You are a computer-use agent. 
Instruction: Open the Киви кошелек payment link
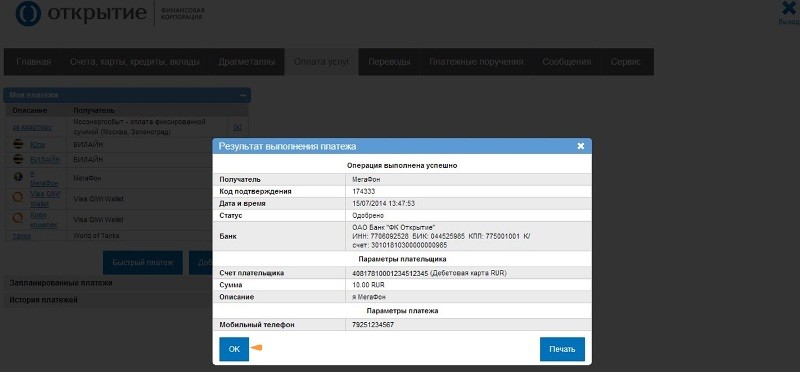tap(44, 220)
